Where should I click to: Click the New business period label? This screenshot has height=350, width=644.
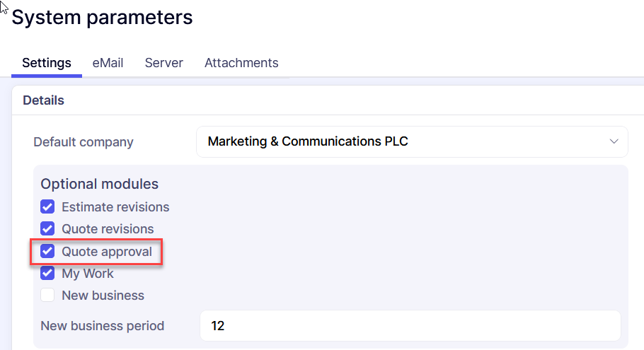tap(103, 326)
